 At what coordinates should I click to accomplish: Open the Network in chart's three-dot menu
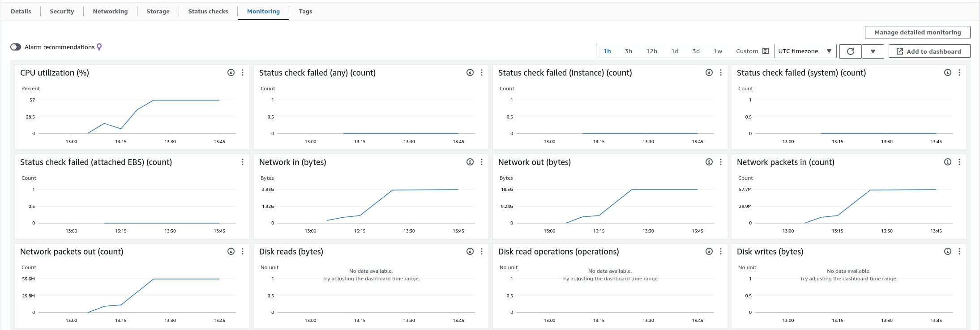pyautogui.click(x=482, y=162)
